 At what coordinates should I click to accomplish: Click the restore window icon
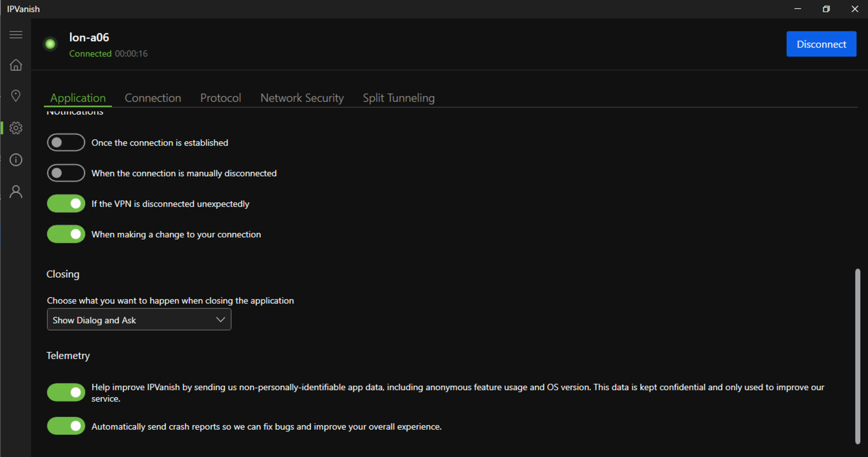[x=826, y=9]
